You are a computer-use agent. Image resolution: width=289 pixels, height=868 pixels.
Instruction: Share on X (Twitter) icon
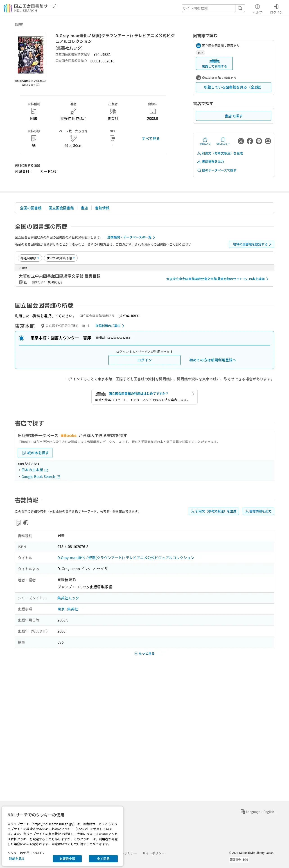coord(241,141)
